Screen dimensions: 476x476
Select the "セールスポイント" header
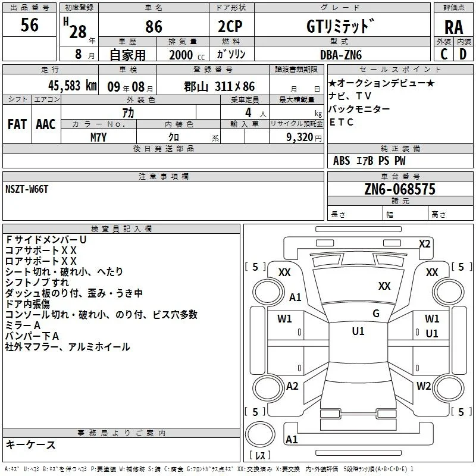coord(400,70)
